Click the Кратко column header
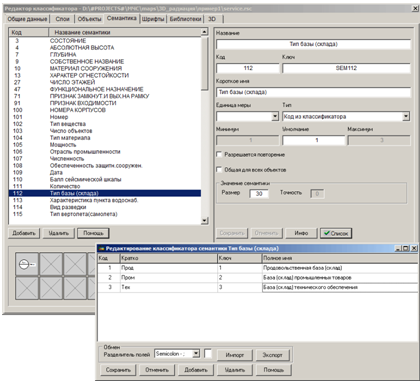The image size is (420, 381). tap(168, 258)
